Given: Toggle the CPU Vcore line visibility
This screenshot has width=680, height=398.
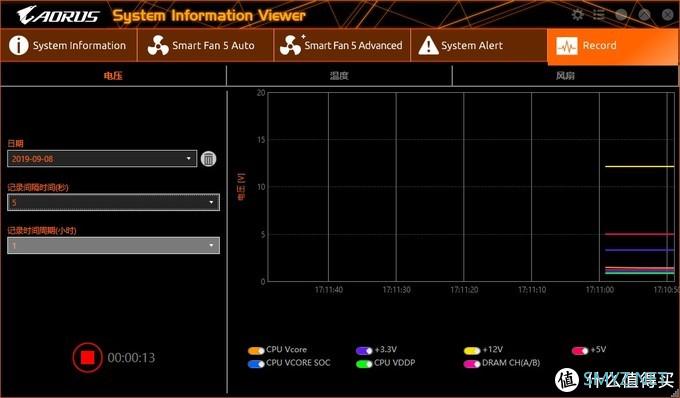Looking at the screenshot, I should pos(256,350).
